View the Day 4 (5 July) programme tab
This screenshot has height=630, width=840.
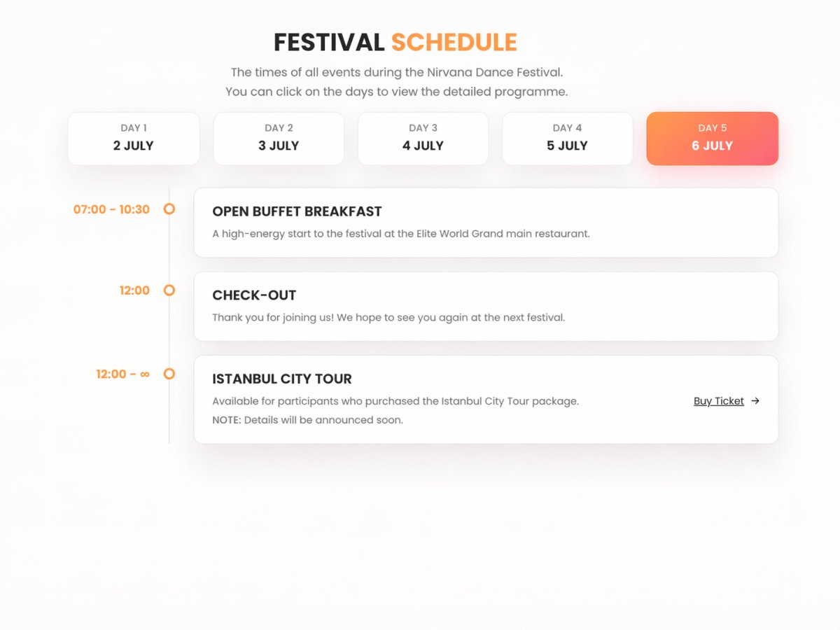[x=567, y=139]
